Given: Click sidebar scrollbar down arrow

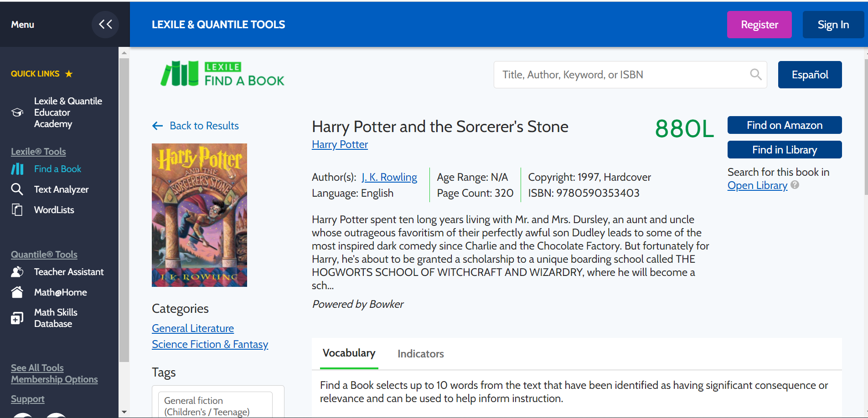Looking at the screenshot, I should point(124,412).
